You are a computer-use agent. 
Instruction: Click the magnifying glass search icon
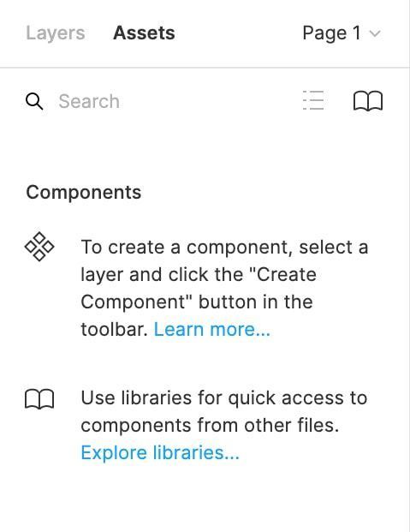pos(34,101)
